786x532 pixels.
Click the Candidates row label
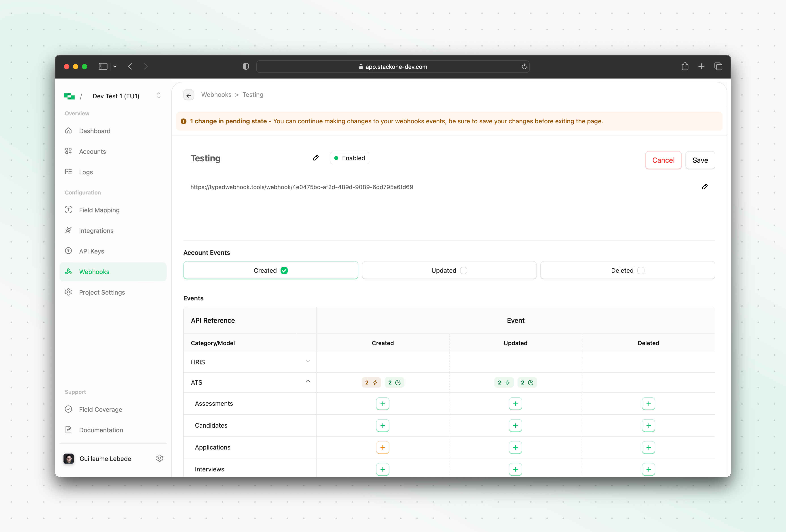(x=211, y=425)
